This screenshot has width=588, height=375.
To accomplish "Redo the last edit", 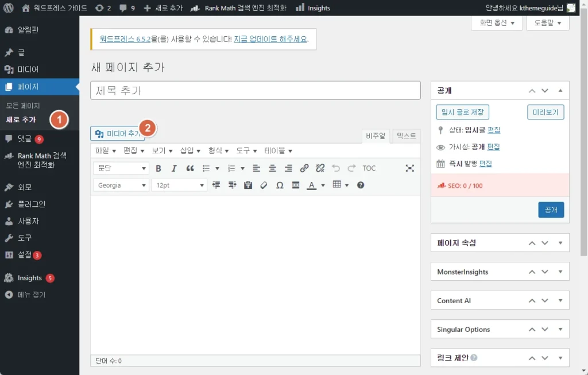I will tap(352, 168).
